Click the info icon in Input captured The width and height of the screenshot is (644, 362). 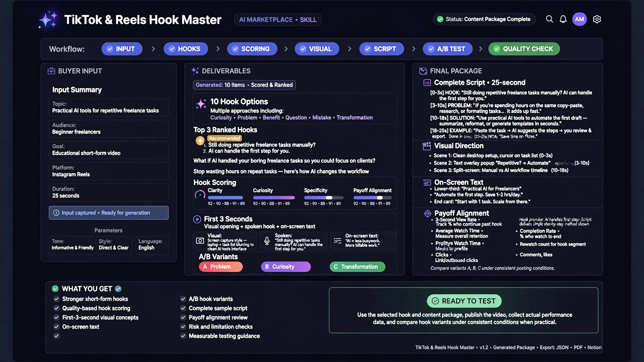pyautogui.click(x=56, y=213)
